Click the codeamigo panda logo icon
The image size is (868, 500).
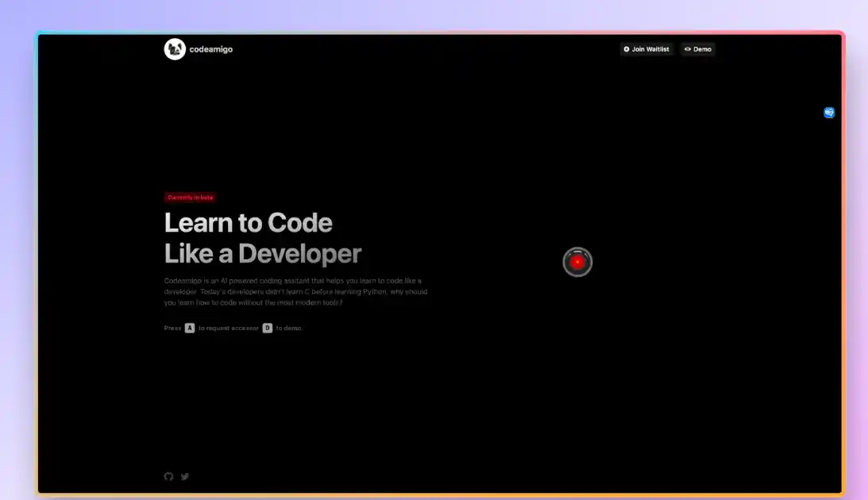175,49
